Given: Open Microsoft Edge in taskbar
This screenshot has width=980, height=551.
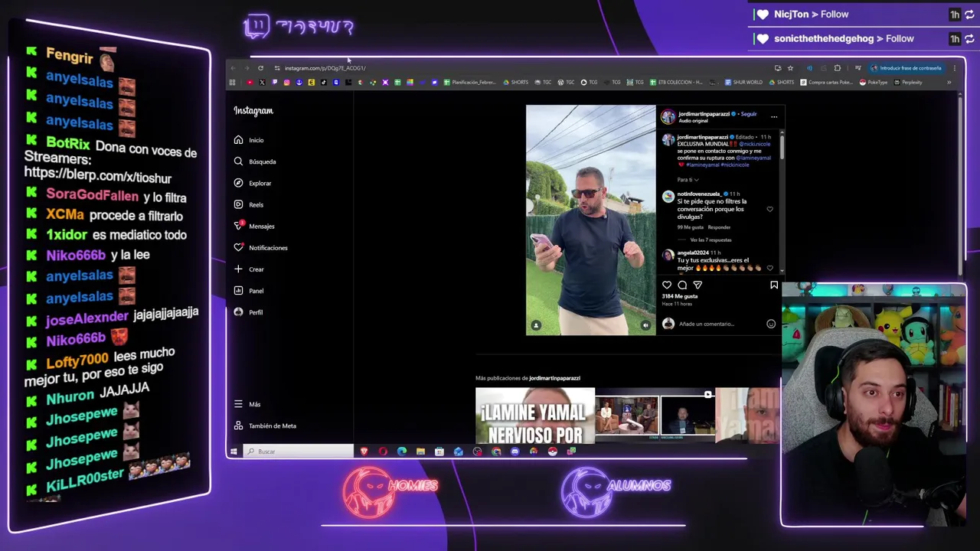Looking at the screenshot, I should [402, 452].
